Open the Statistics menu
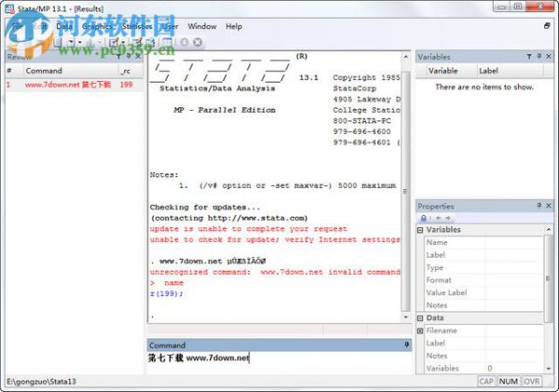This screenshot has height=392, width=559. tap(137, 26)
